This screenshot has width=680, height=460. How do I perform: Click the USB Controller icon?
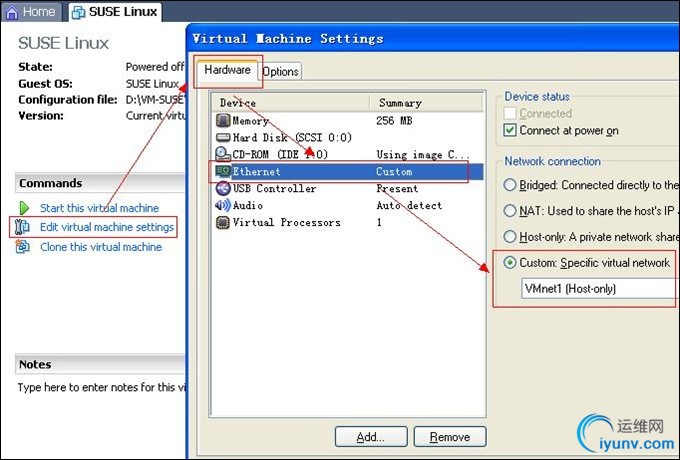[223, 188]
